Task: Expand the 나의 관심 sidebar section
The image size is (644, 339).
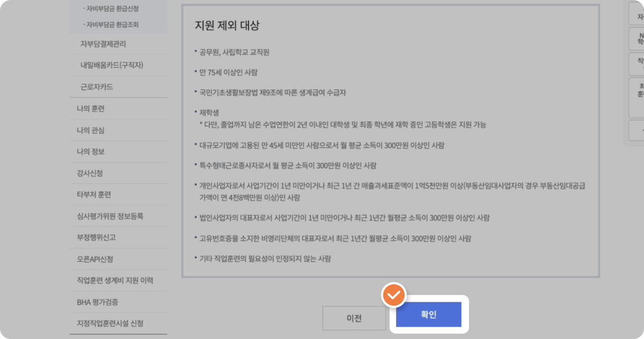Action: click(x=91, y=130)
